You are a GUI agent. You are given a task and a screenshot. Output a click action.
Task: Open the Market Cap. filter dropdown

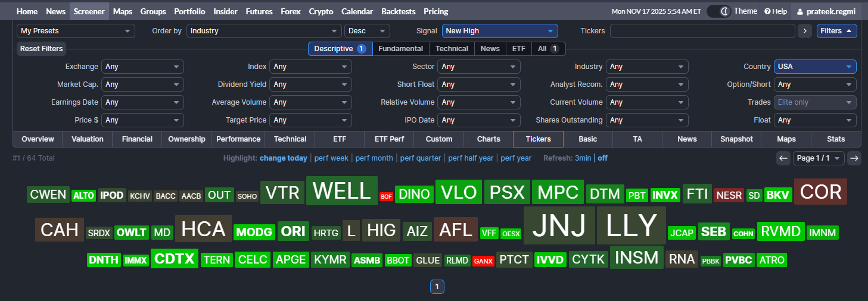pos(142,84)
